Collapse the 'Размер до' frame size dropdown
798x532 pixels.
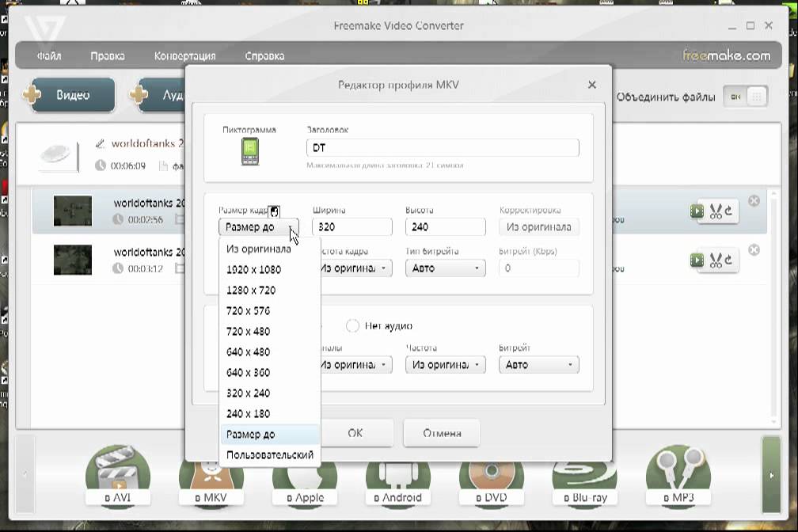tap(259, 227)
